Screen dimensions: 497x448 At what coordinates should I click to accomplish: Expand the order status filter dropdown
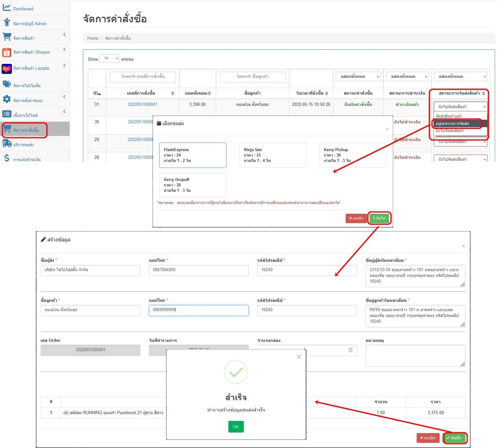click(358, 77)
